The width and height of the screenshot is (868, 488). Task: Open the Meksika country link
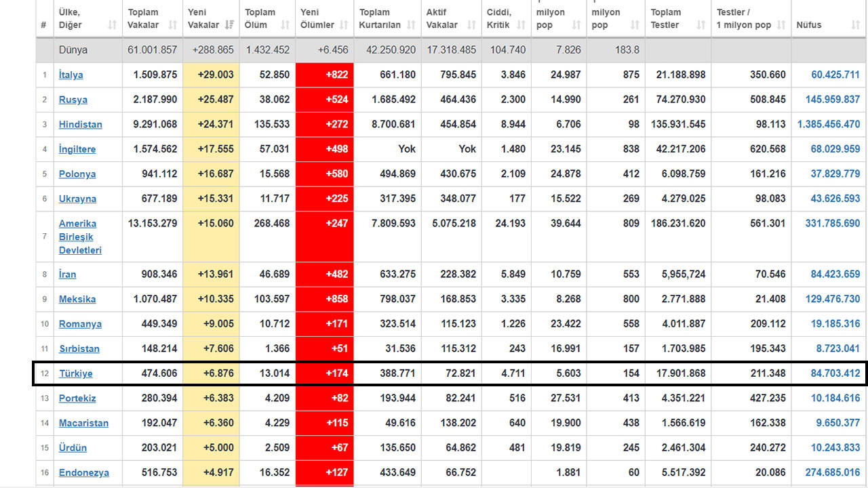point(77,299)
